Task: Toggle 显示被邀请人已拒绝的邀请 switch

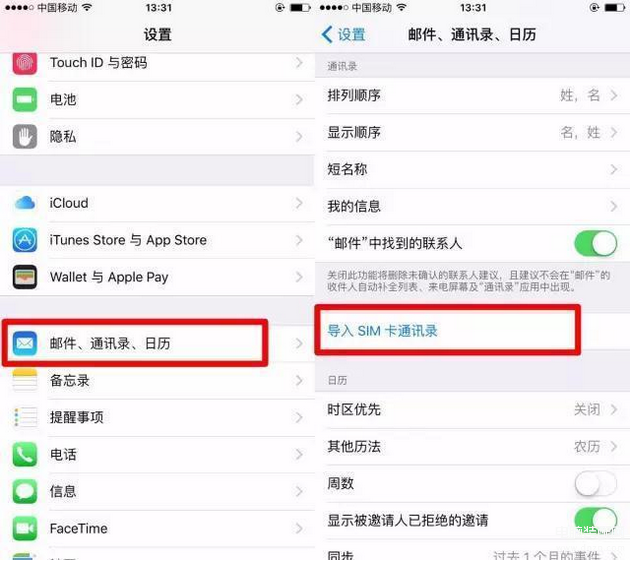Action: pyautogui.click(x=595, y=520)
